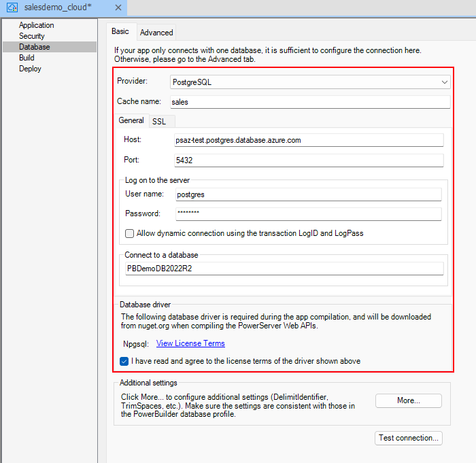Open the Security settings page

(x=32, y=36)
